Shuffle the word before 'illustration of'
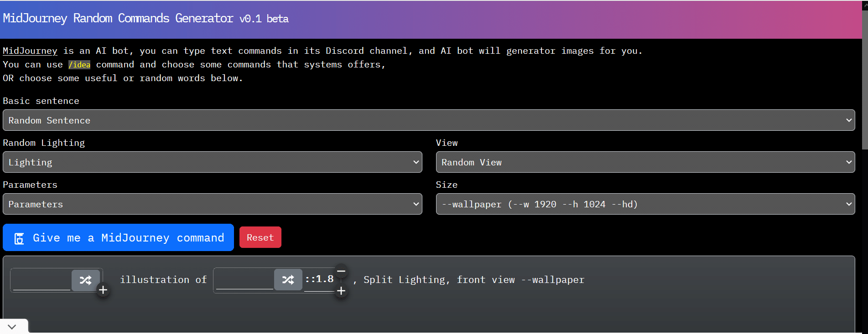The height and width of the screenshot is (334, 868). (86, 280)
